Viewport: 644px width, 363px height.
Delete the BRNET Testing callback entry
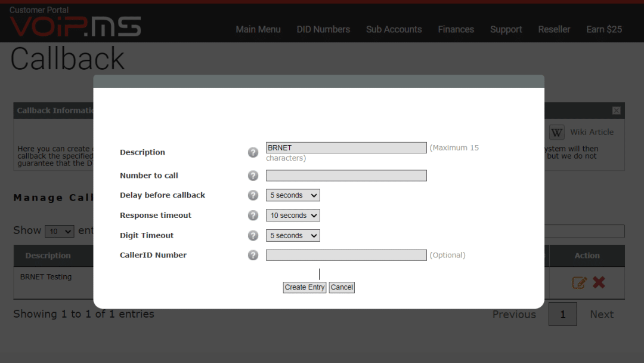click(599, 282)
